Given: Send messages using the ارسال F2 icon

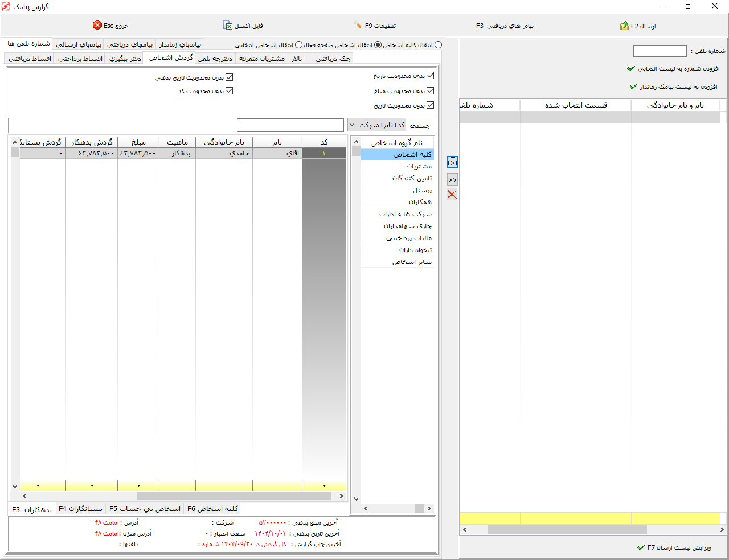Looking at the screenshot, I should (x=624, y=26).
